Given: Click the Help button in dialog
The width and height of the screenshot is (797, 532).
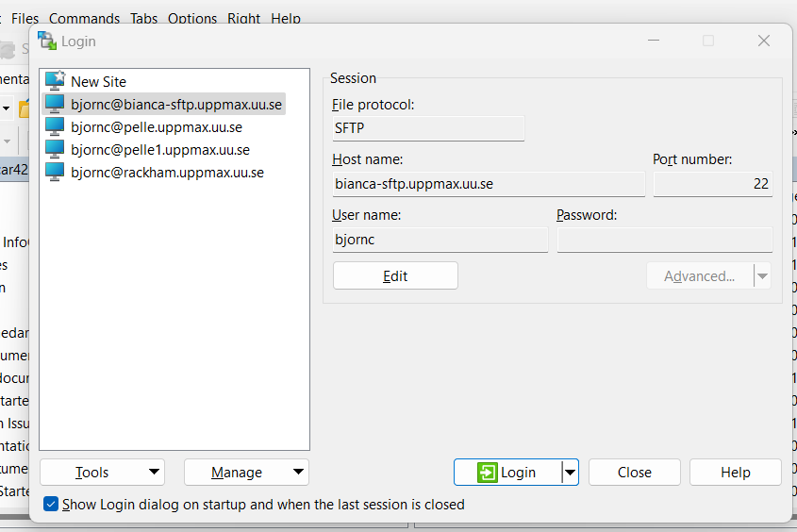Looking at the screenshot, I should (735, 473).
